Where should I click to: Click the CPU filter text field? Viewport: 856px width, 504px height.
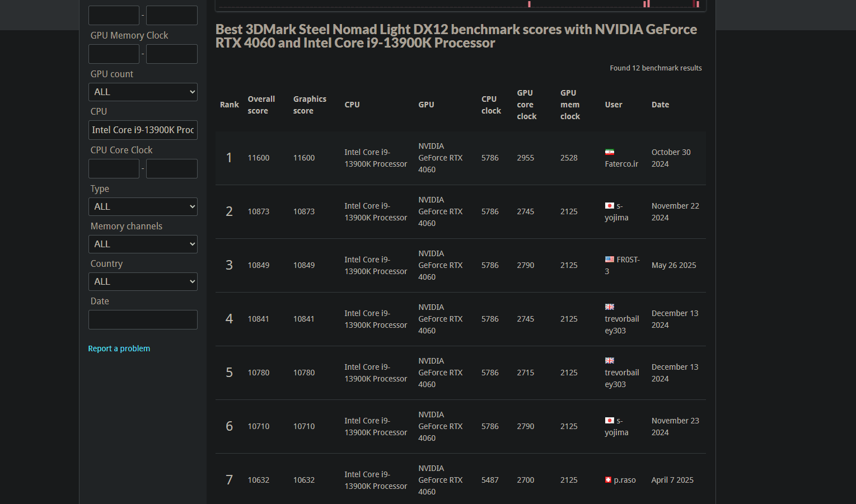click(x=143, y=130)
